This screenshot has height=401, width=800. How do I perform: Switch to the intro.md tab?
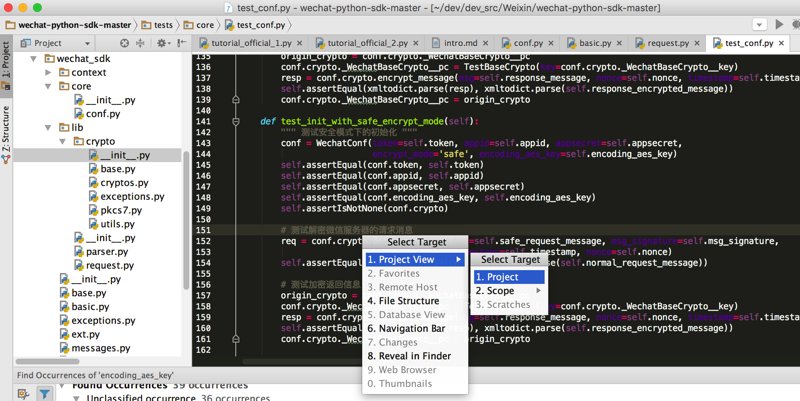pyautogui.click(x=460, y=43)
